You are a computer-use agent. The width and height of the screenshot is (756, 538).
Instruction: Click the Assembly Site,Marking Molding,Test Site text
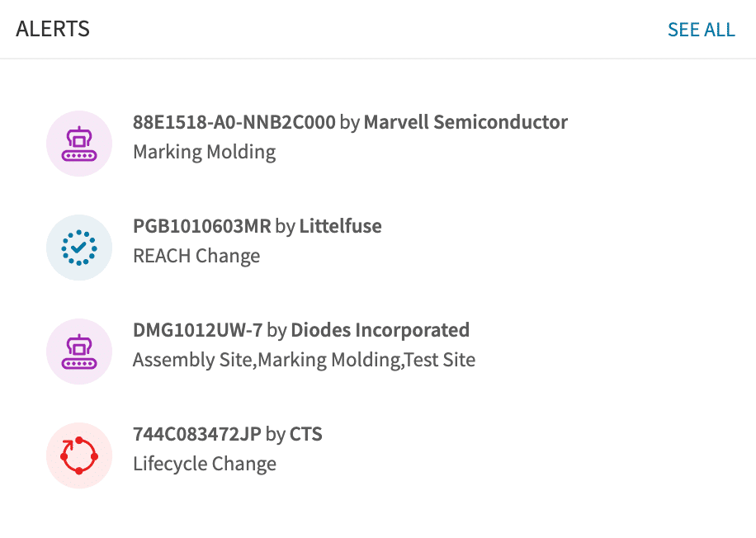pyautogui.click(x=304, y=360)
